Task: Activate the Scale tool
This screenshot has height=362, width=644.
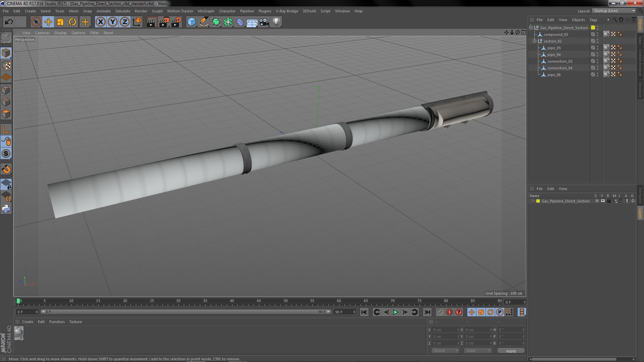Action: (60, 22)
